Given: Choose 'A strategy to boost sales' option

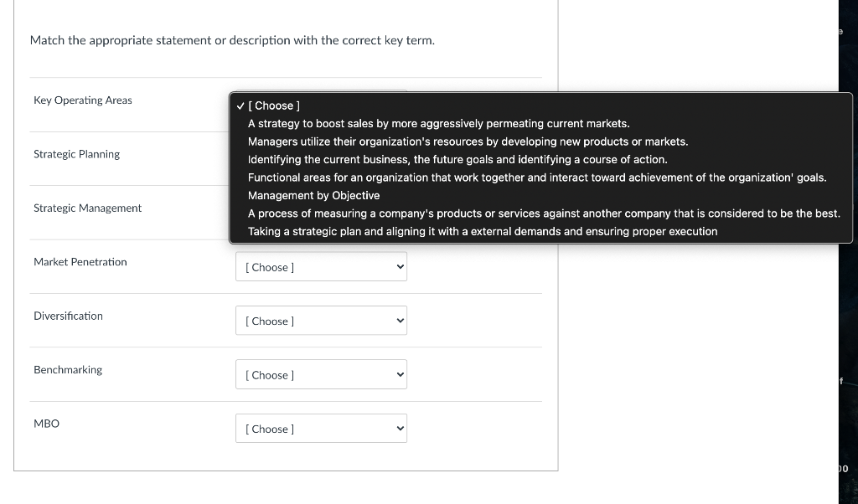Looking at the screenshot, I should click(438, 124).
